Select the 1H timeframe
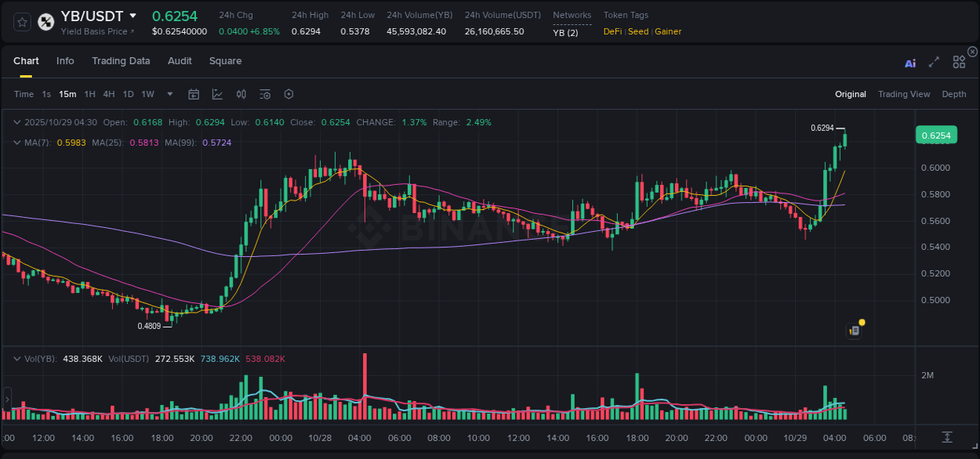Image resolution: width=980 pixels, height=459 pixels. pyautogui.click(x=92, y=93)
